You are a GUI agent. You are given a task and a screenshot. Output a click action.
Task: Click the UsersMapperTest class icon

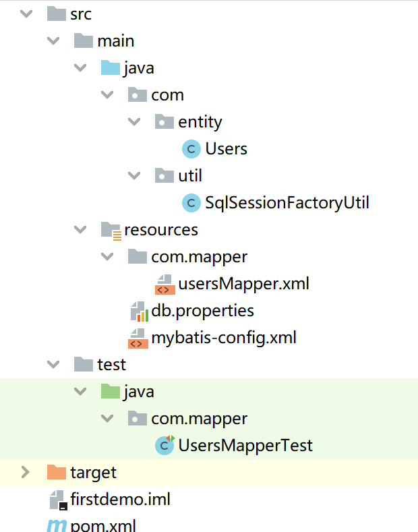[x=165, y=446]
